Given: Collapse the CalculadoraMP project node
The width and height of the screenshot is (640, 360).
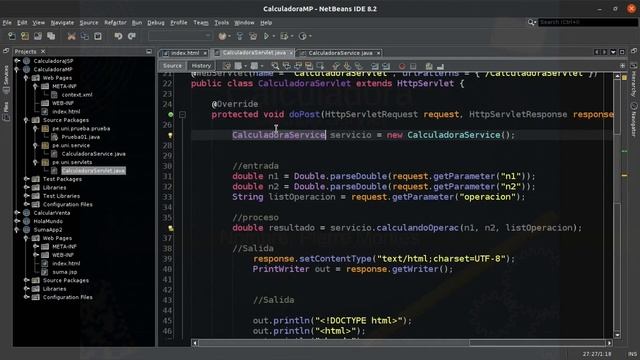Looking at the screenshot, I should 17,69.
